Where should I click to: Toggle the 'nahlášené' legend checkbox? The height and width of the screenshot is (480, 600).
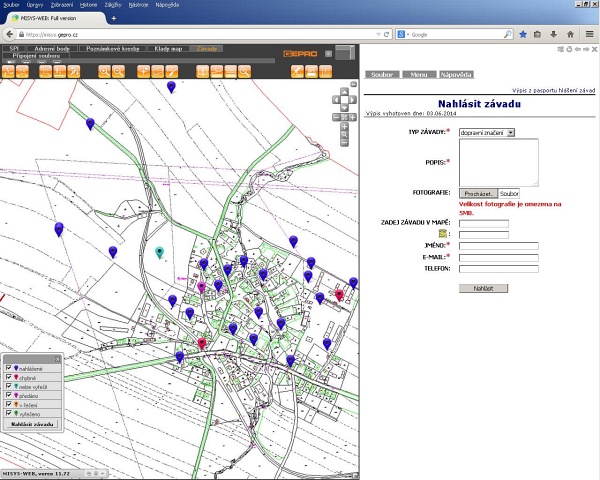point(9,368)
